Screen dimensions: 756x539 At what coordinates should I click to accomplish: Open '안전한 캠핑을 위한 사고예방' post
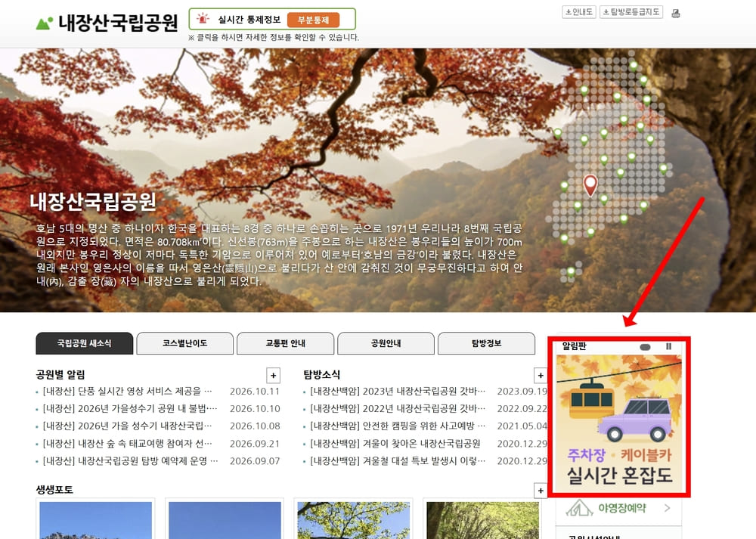[398, 426]
